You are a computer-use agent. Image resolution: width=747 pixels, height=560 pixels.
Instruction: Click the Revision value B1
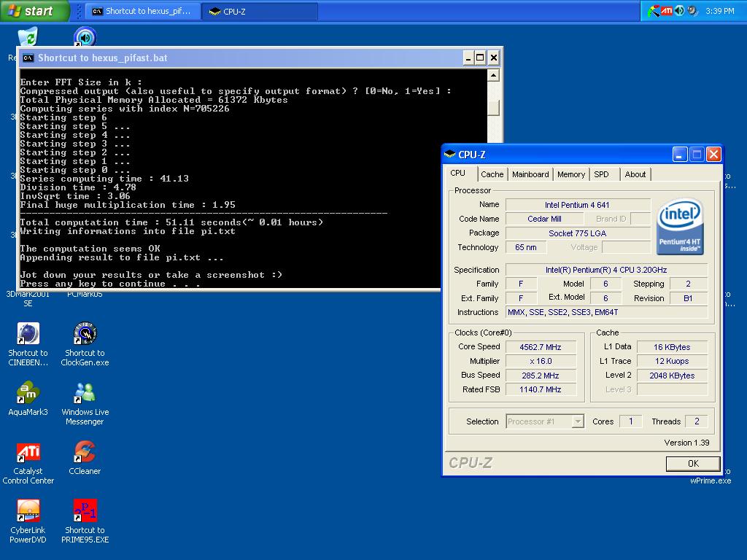point(688,298)
